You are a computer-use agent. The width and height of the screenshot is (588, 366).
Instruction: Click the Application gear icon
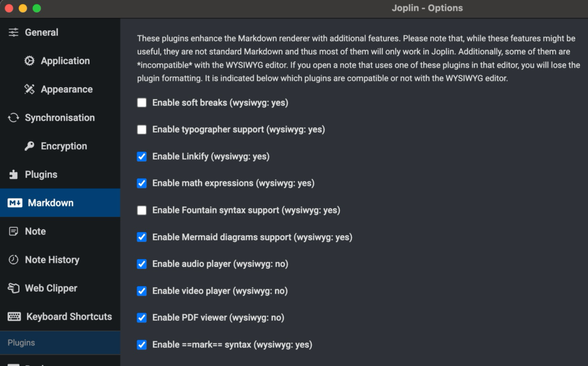pyautogui.click(x=30, y=61)
